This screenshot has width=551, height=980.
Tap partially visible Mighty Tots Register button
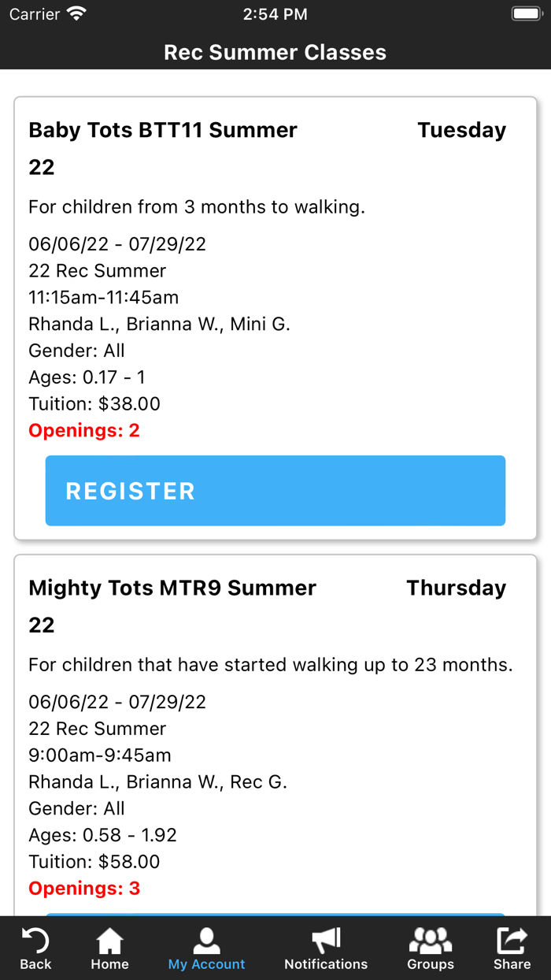275,915
